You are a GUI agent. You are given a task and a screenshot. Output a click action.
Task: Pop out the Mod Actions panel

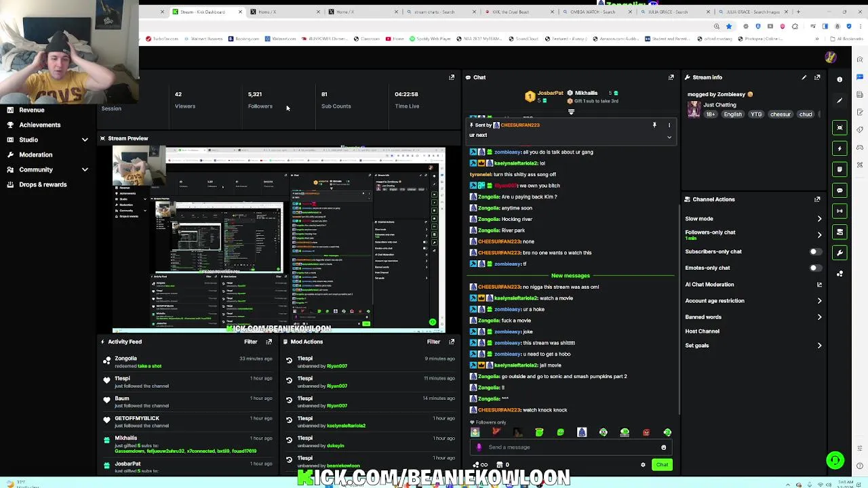452,342
